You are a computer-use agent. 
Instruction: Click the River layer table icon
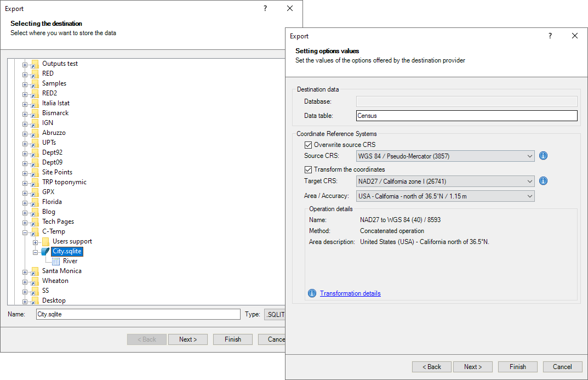(x=56, y=261)
